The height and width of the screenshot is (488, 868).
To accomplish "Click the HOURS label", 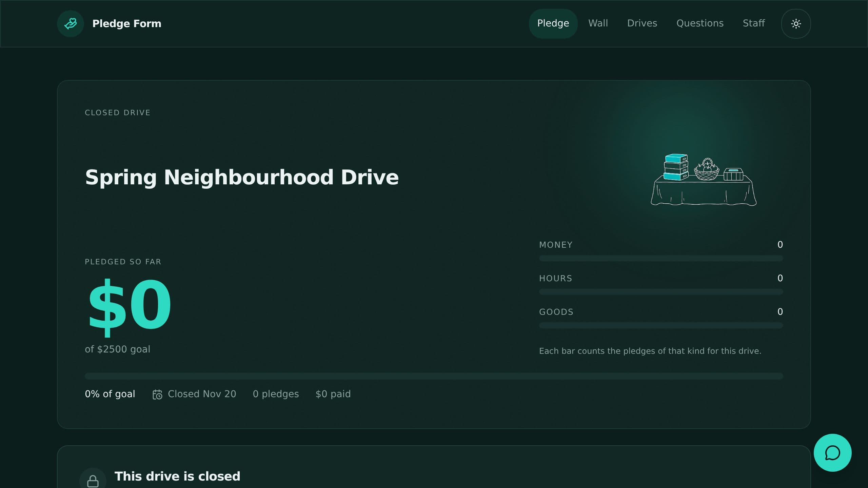I will (x=555, y=279).
